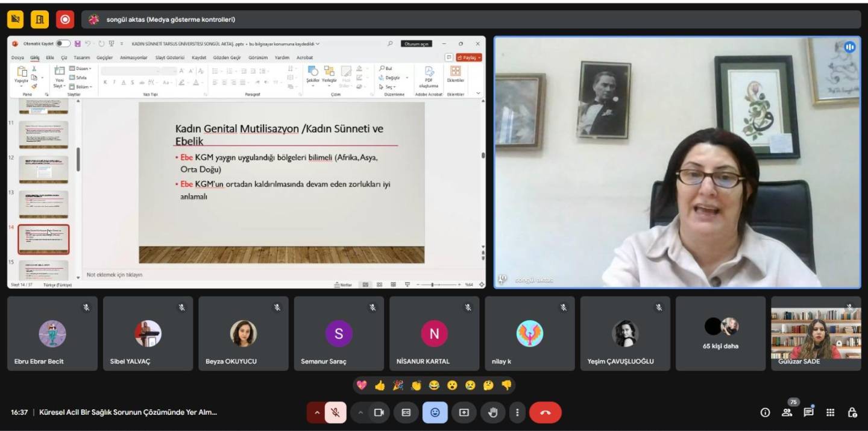Toggle the camera button
Viewport: 868px width, 431px height.
(x=379, y=412)
